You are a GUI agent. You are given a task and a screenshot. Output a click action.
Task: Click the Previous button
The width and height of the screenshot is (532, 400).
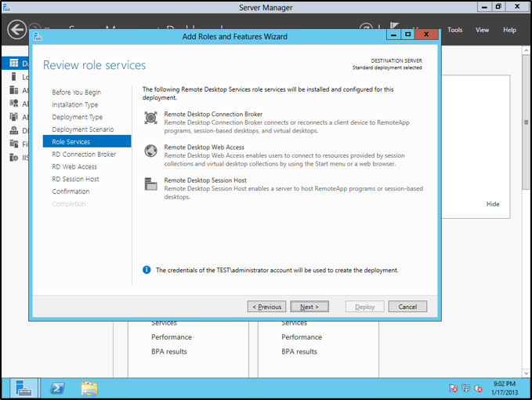[266, 307]
